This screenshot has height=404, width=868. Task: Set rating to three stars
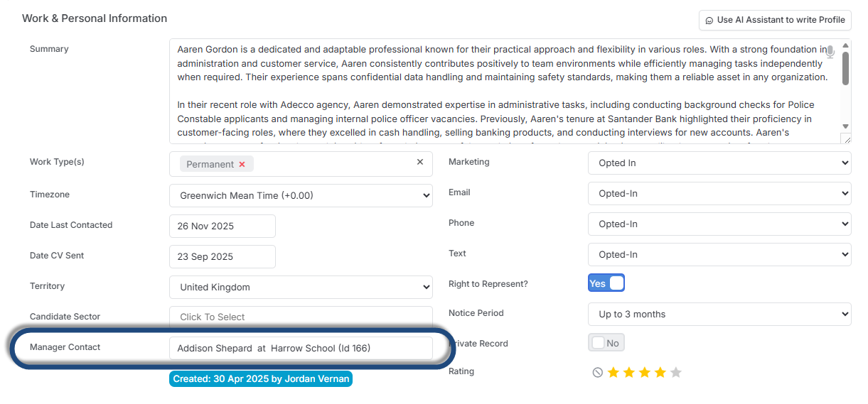pos(644,372)
